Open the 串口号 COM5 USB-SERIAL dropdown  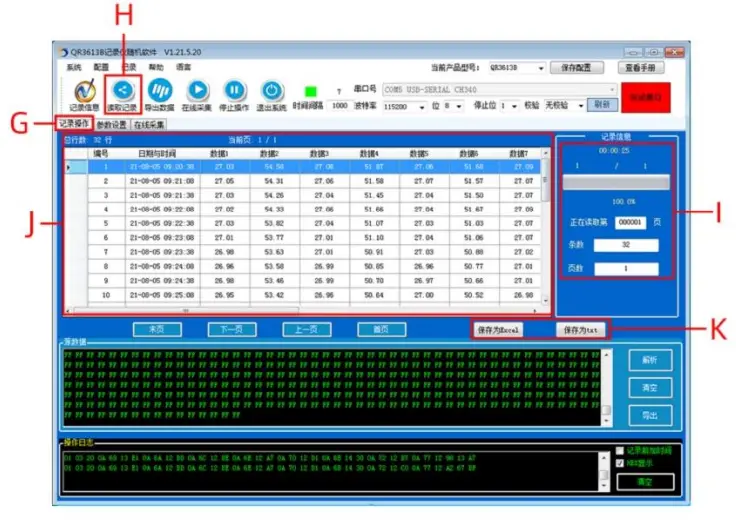pyautogui.click(x=500, y=89)
